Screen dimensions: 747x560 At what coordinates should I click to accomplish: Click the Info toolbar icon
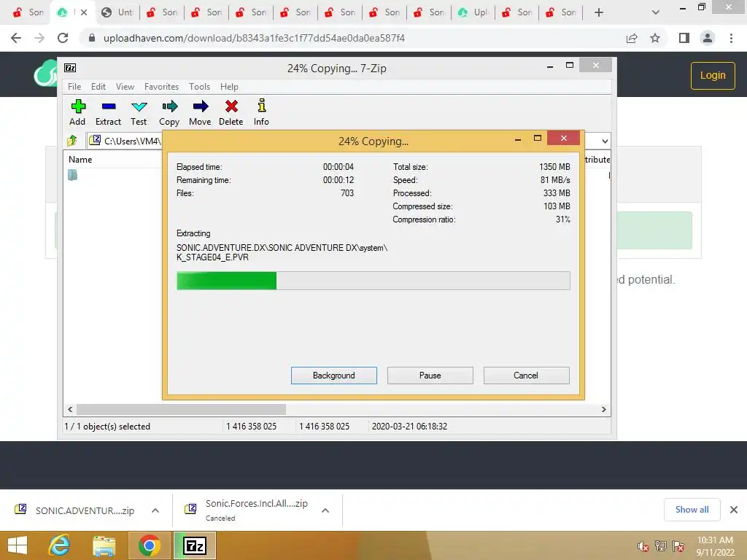261,112
